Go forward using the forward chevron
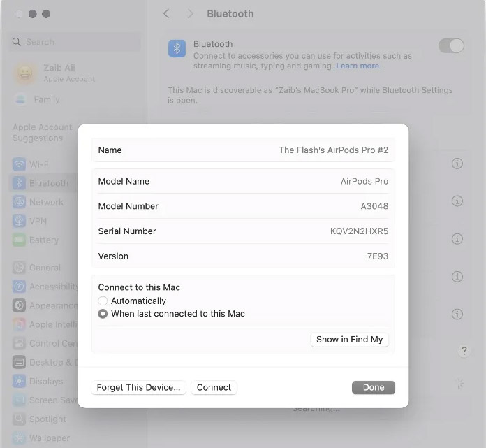Image resolution: width=486 pixels, height=448 pixels. (191, 14)
